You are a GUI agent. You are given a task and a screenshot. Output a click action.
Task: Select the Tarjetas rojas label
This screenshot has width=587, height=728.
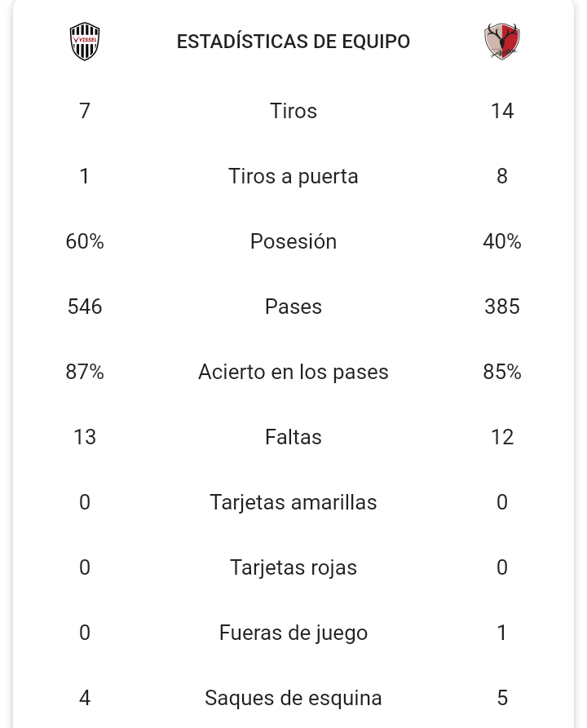293,567
